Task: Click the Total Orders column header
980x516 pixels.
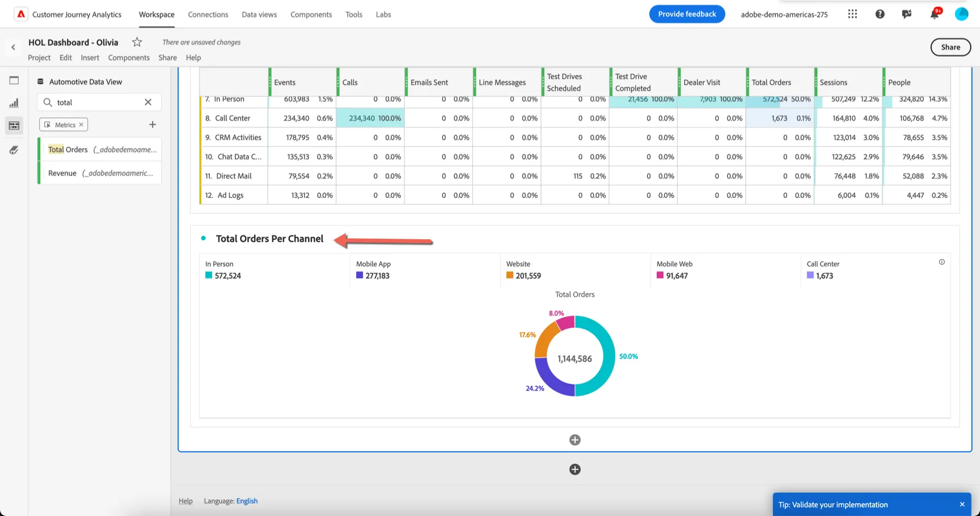Action: pos(780,82)
